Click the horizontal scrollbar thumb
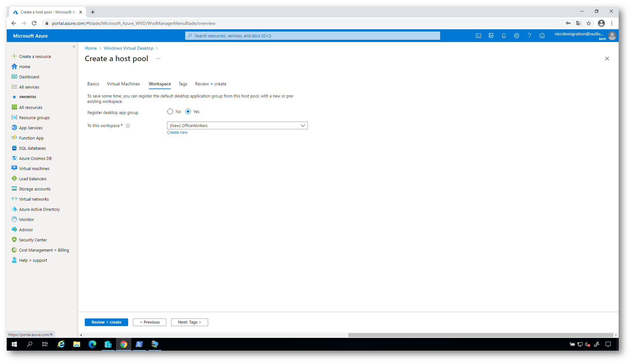 coord(481,335)
